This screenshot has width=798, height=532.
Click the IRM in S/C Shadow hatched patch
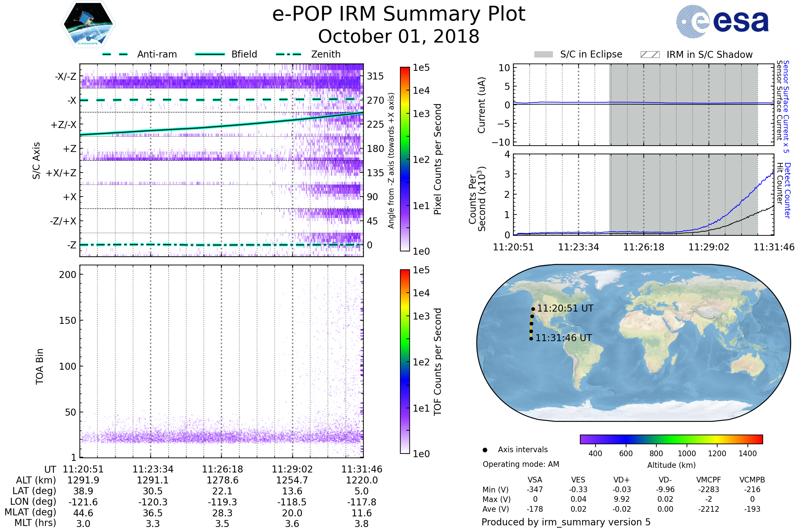point(650,55)
